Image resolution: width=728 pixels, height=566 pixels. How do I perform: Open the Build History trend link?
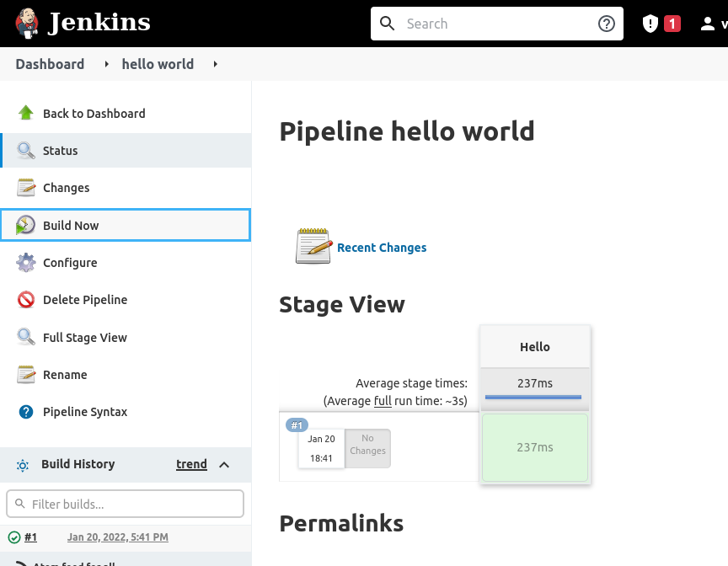[x=191, y=464]
